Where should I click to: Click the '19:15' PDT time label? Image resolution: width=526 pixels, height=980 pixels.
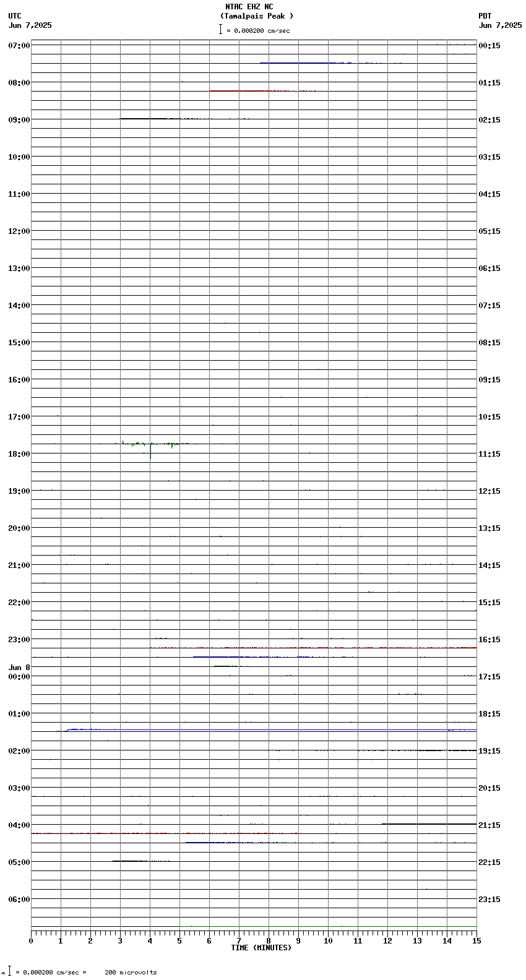[489, 751]
